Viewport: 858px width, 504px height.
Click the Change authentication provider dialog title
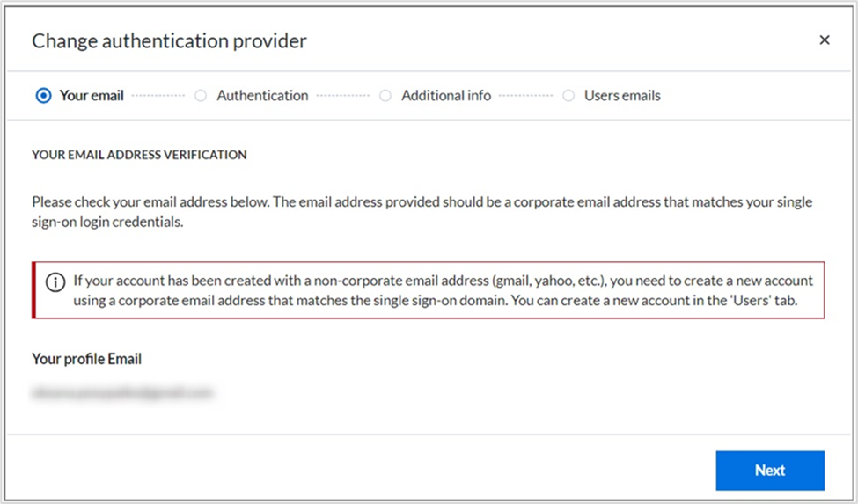pos(169,40)
